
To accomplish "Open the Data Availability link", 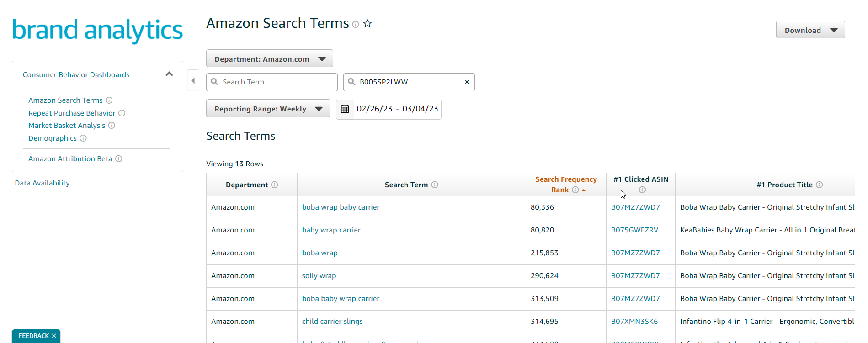I will coord(42,183).
